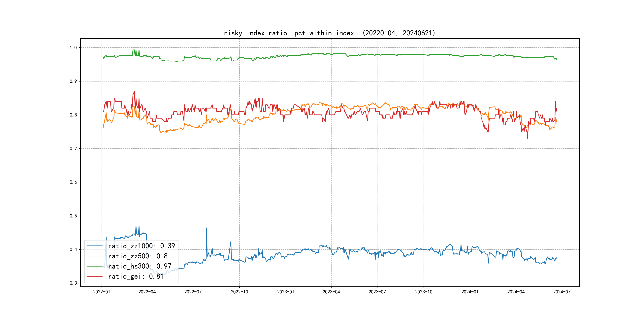Screen dimensions: 644x322
Task: Select the 'ratio_gei: 0.81' legend label
Action: coord(136,276)
